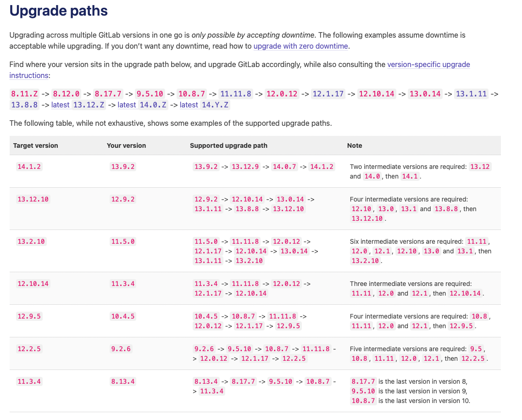Click the "Target version" column header
Image resolution: width=522 pixels, height=420 pixels.
[x=36, y=146]
